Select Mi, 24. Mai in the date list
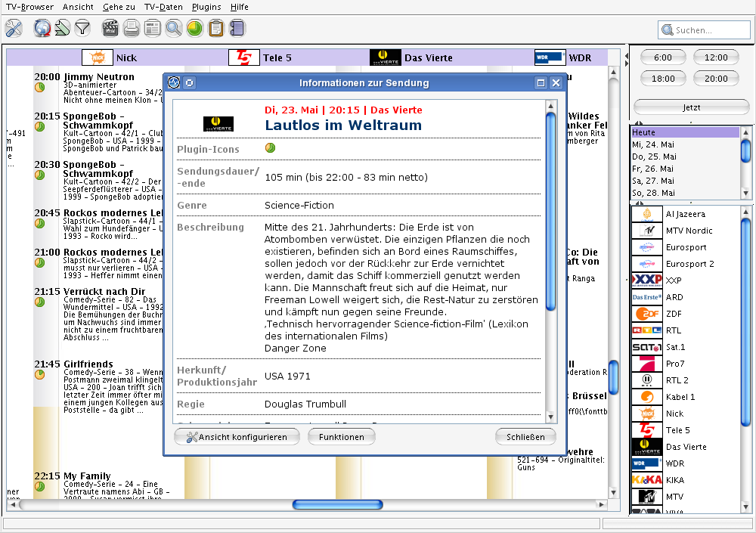 point(685,144)
